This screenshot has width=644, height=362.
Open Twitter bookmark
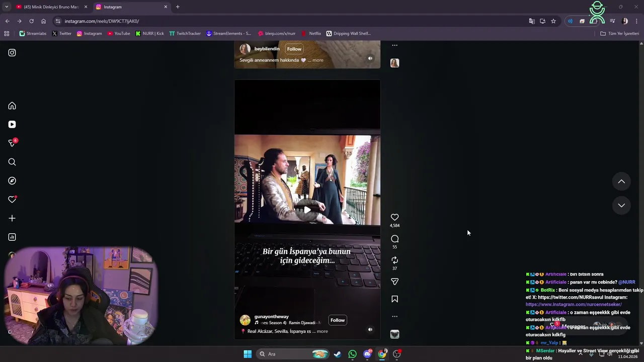[61, 34]
